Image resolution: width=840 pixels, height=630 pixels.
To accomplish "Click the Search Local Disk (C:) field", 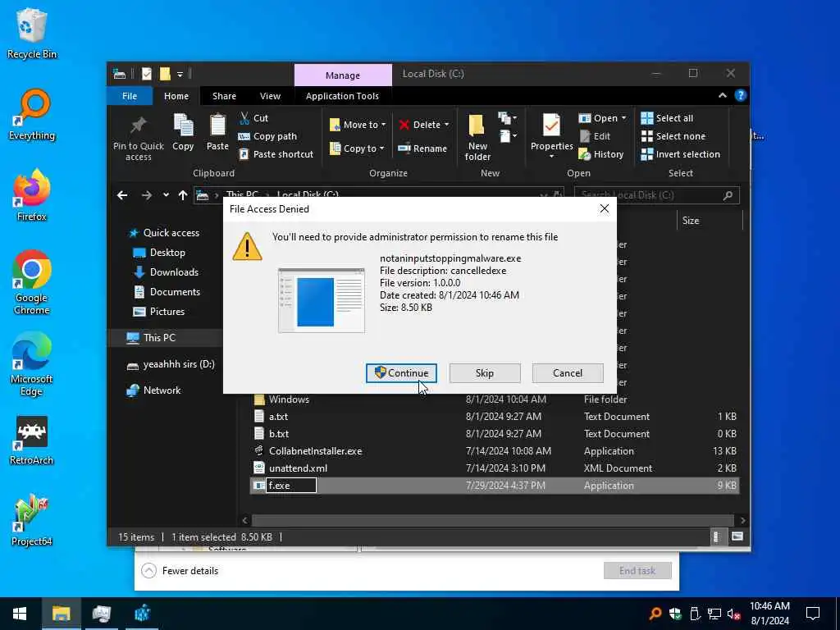I will coord(657,195).
